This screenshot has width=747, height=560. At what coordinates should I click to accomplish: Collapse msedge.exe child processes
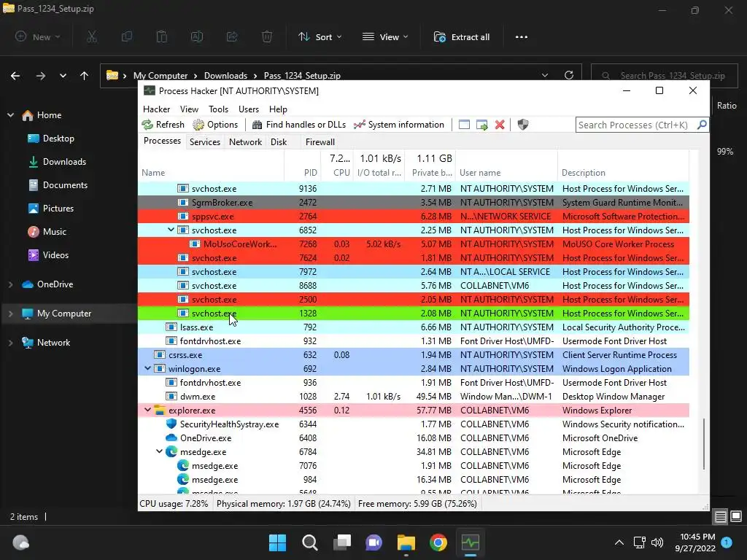click(x=159, y=451)
